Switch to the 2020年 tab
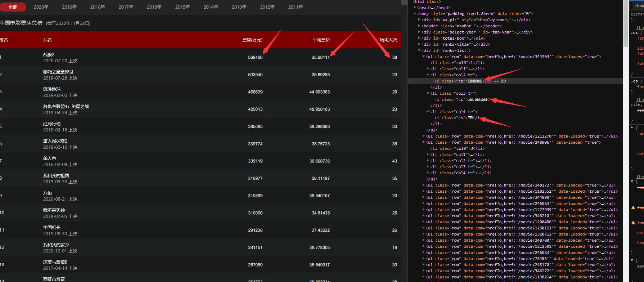 pyautogui.click(x=41, y=7)
